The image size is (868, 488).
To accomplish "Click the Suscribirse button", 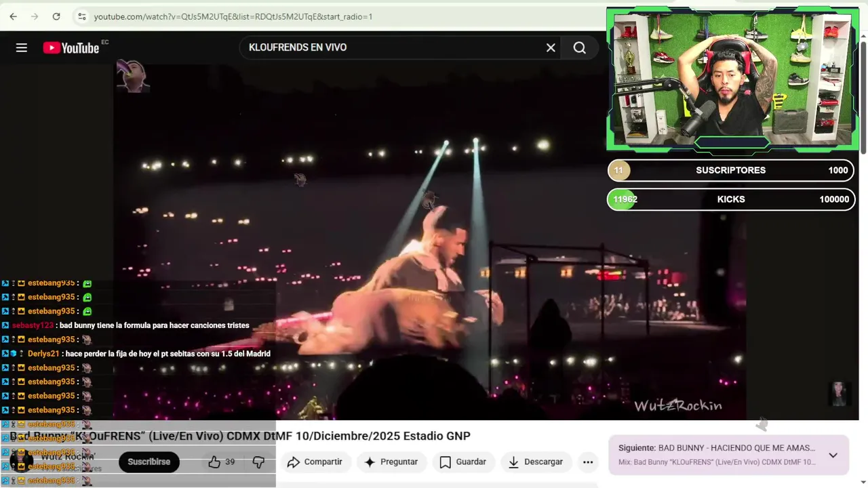I will coord(149,462).
